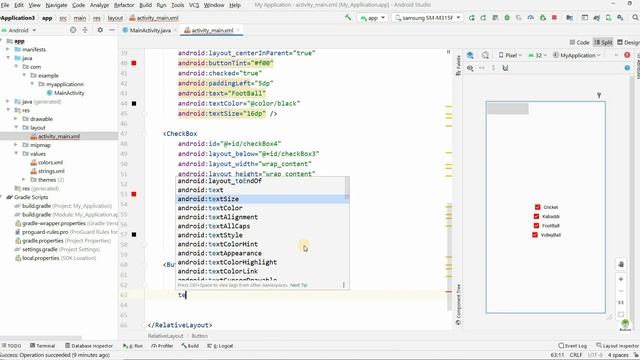The width and height of the screenshot is (640, 360).
Task: Click the Profile app gauge icon
Action: pyautogui.click(x=531, y=18)
